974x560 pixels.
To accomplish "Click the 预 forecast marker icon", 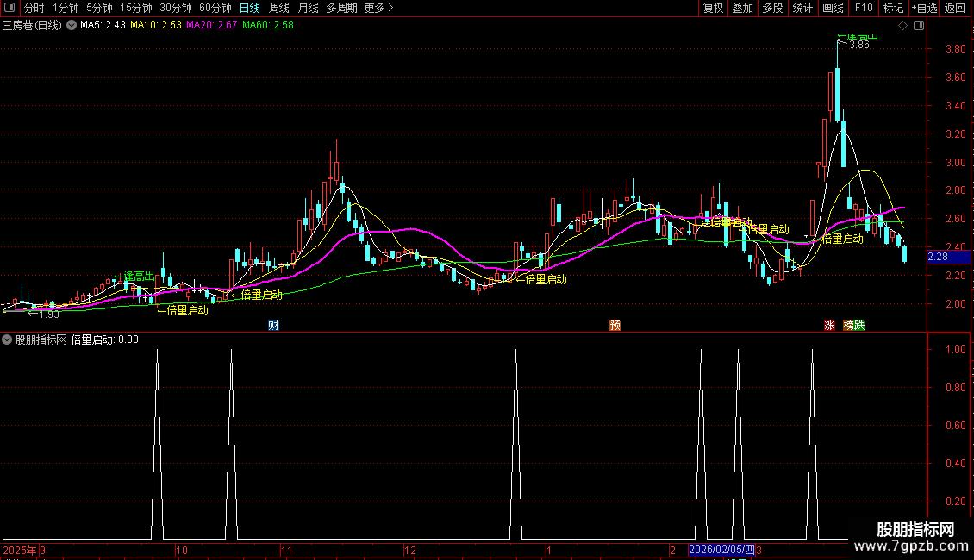I will 615,326.
